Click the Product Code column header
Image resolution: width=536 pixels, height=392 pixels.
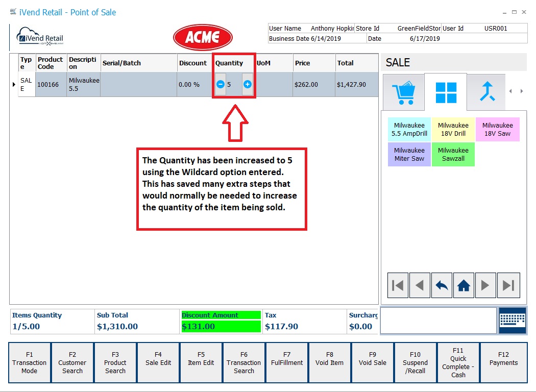click(51, 63)
